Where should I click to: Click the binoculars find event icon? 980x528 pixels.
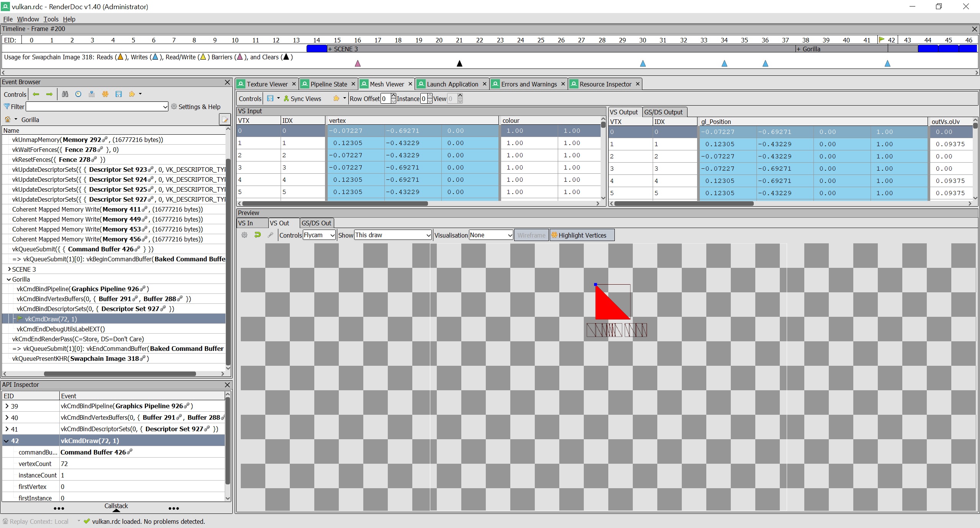click(x=65, y=94)
